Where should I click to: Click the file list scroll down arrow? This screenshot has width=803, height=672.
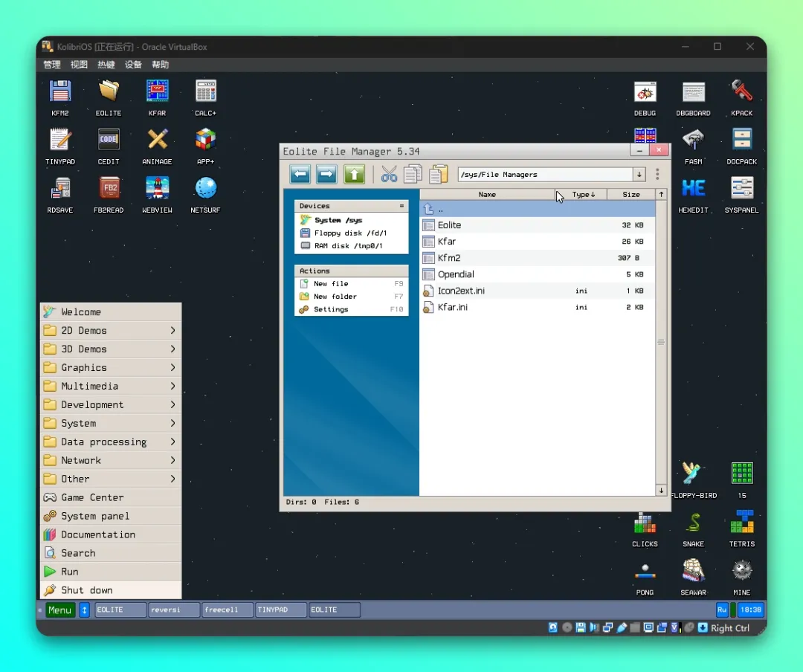point(661,490)
